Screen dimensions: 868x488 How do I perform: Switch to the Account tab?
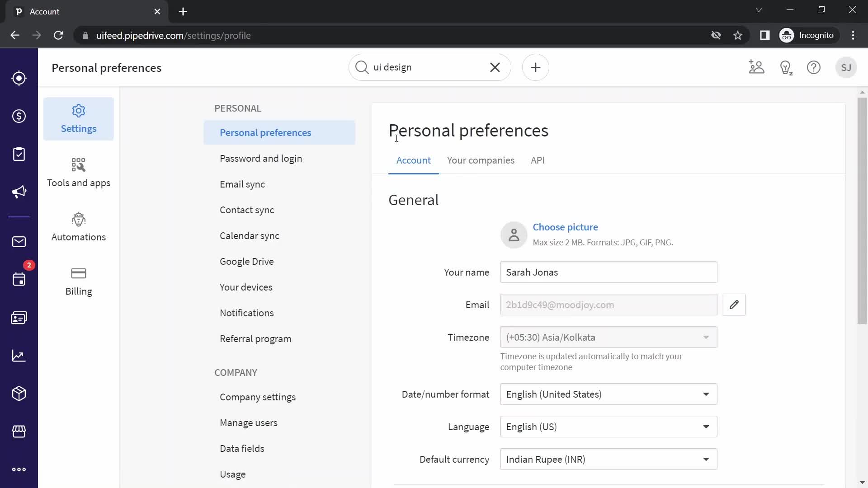click(413, 160)
